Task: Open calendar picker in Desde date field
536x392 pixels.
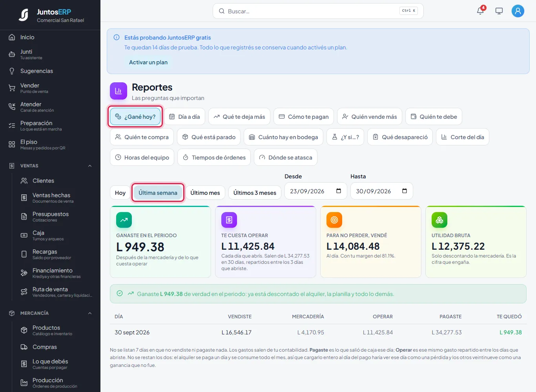Action: (339, 191)
